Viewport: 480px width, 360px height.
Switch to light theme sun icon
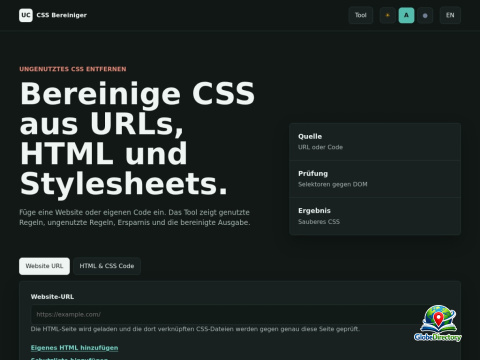[388, 15]
